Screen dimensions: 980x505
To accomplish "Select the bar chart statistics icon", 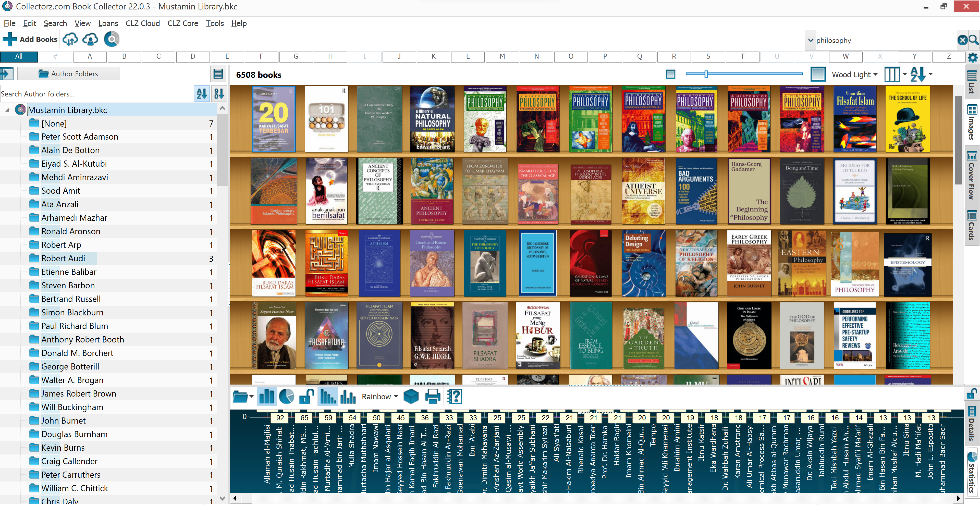I will pyautogui.click(x=267, y=397).
